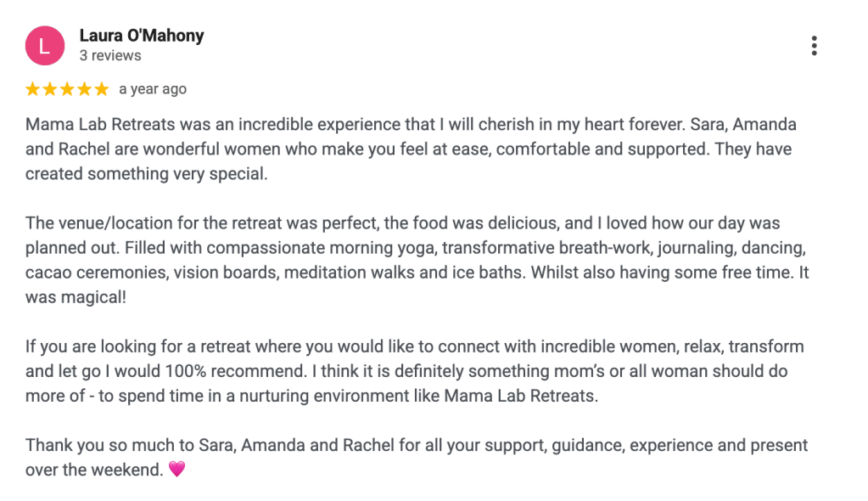868x501 pixels.
Task: Click the third yellow rating star
Action: point(67,89)
